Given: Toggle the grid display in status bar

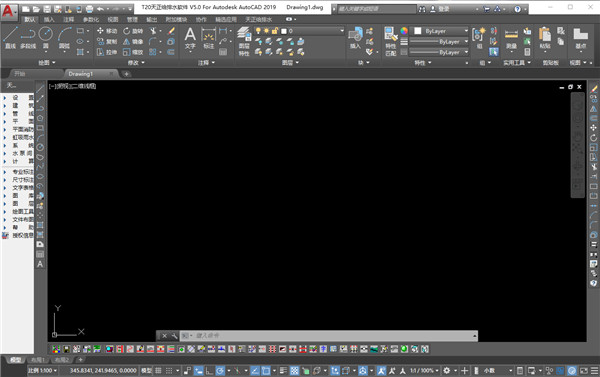Looking at the screenshot, I should click(x=158, y=370).
